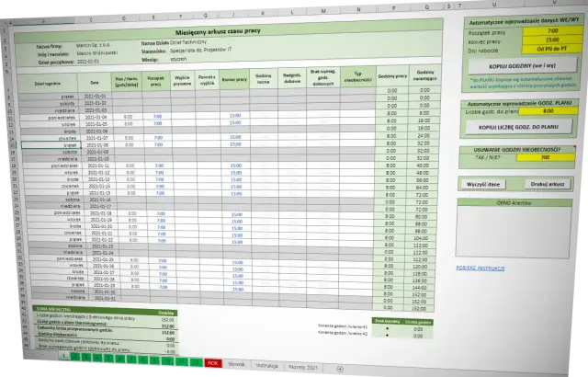Image resolution: width=588 pixels, height=377 pixels.
Task: Switch to the Normy 2021 sheet tab
Action: click(304, 367)
